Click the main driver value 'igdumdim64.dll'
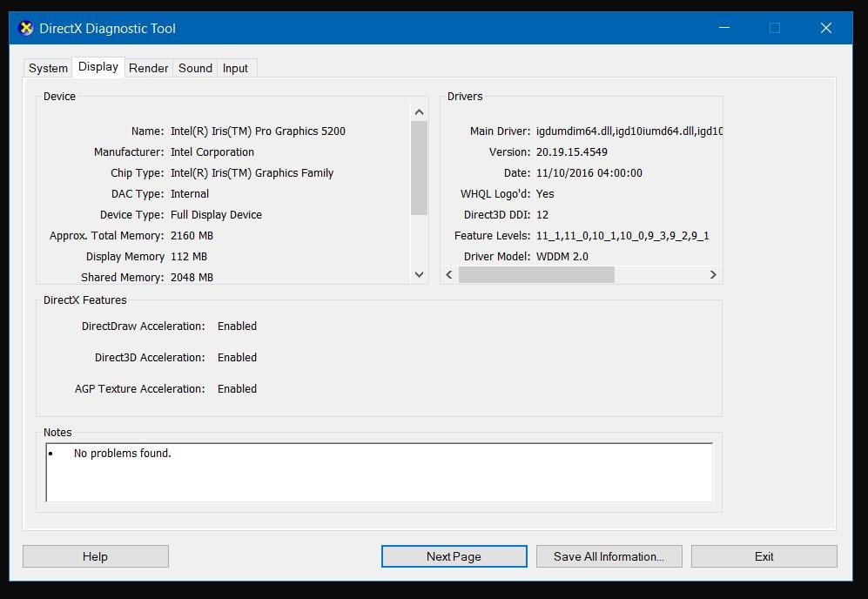 [574, 131]
